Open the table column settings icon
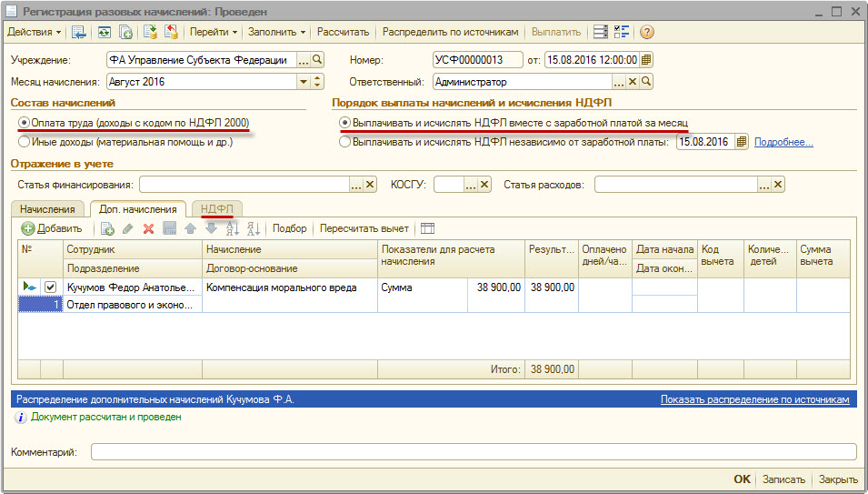 tap(428, 228)
